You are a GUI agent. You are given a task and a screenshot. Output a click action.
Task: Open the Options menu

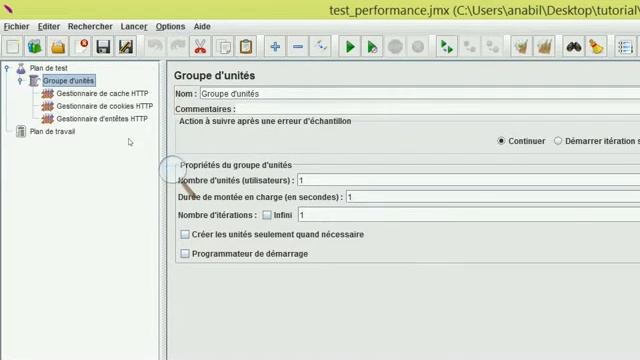(x=170, y=27)
